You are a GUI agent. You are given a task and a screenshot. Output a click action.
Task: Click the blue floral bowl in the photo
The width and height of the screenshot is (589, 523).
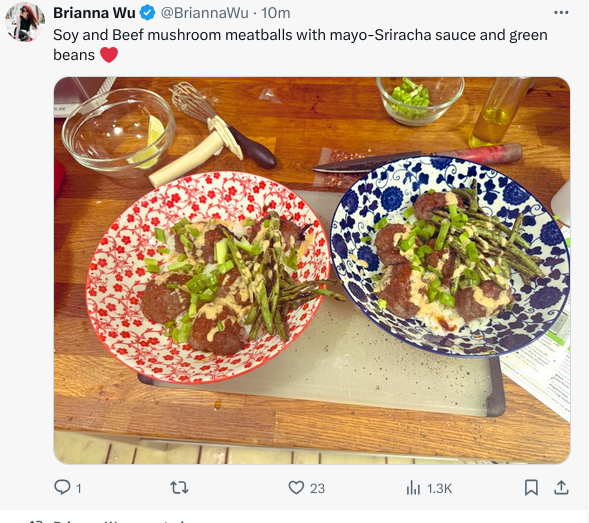tap(450, 257)
